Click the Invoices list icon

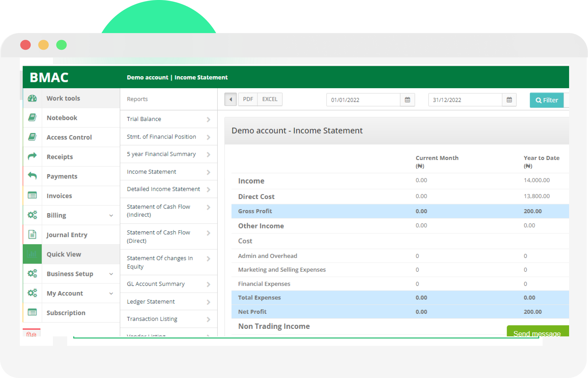[x=32, y=195]
